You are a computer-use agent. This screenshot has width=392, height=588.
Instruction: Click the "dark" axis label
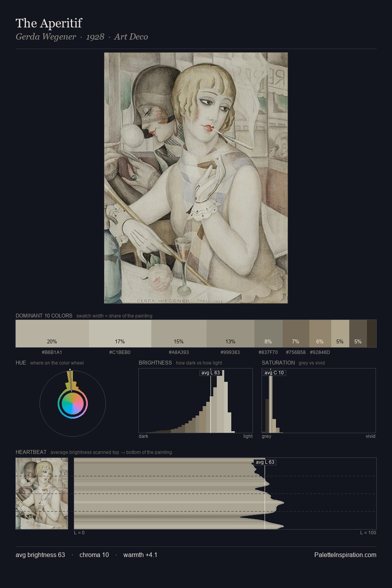tap(143, 436)
